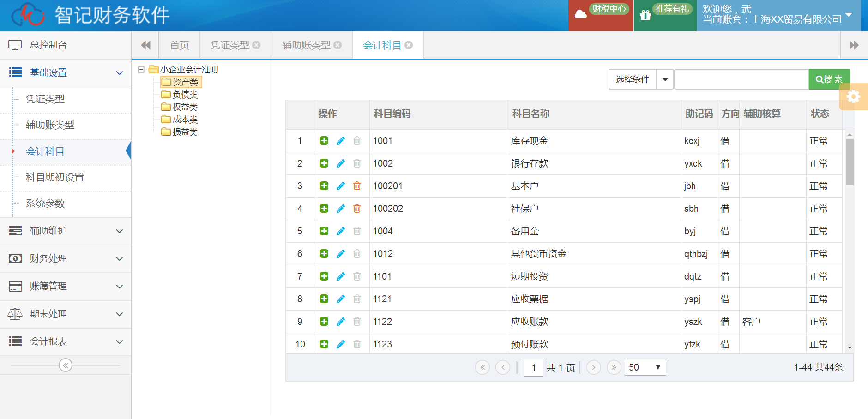Open the 推荐有礼 gift icon
The image size is (868, 419).
645,15
